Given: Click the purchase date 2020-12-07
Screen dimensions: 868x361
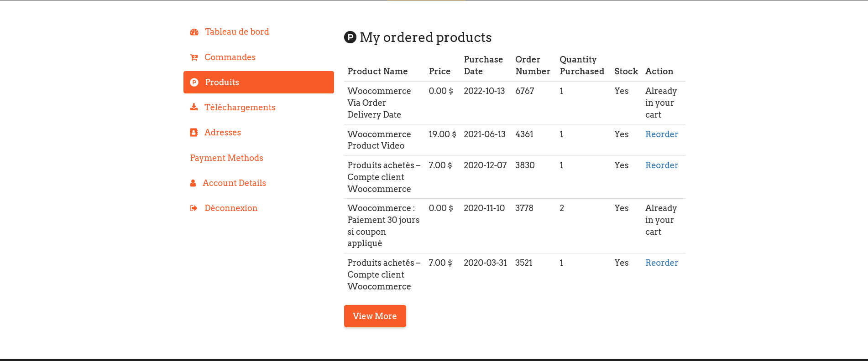Looking at the screenshot, I should 485,165.
